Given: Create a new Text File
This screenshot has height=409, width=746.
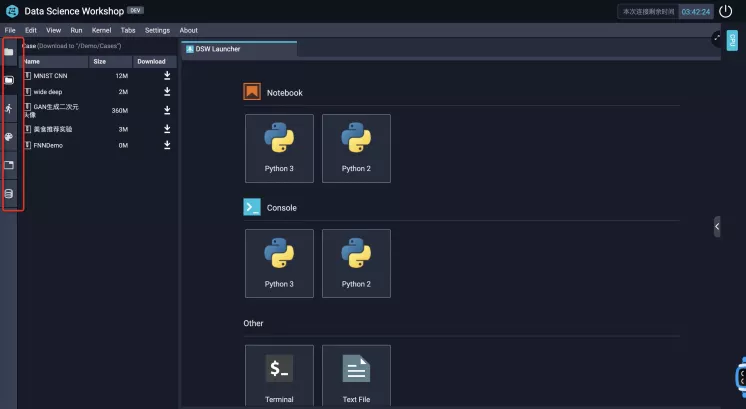Looking at the screenshot, I should coord(356,376).
